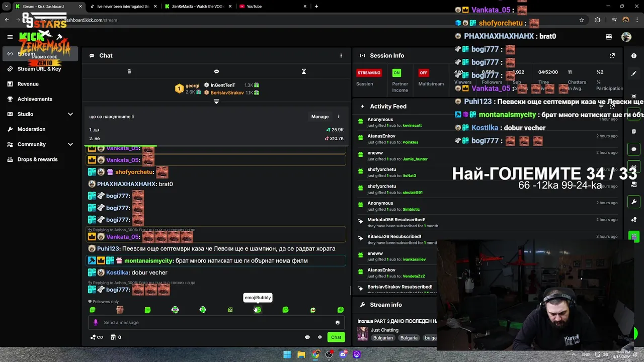Click the Send a message field
Image resolution: width=644 pixels, height=362 pixels.
coord(216,322)
